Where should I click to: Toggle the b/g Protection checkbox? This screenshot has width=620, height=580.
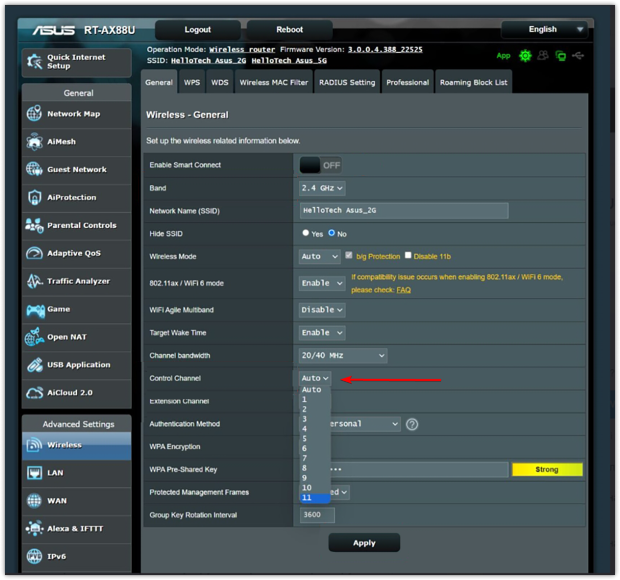point(349,255)
